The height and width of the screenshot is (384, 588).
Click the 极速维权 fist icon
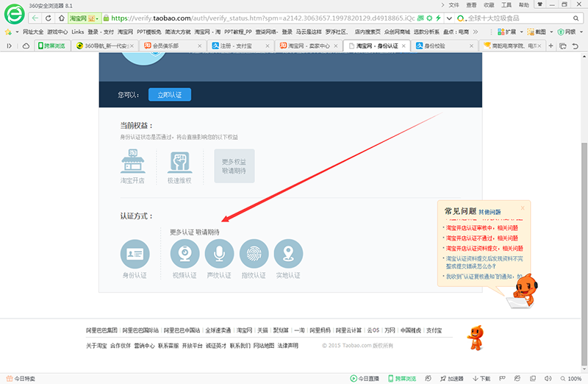click(179, 163)
